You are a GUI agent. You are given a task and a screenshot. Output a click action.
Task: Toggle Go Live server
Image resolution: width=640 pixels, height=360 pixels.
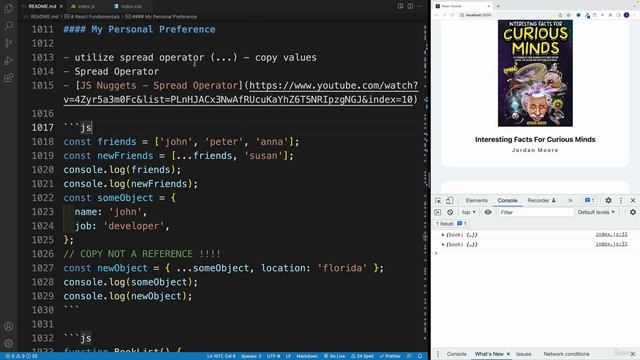coord(334,356)
